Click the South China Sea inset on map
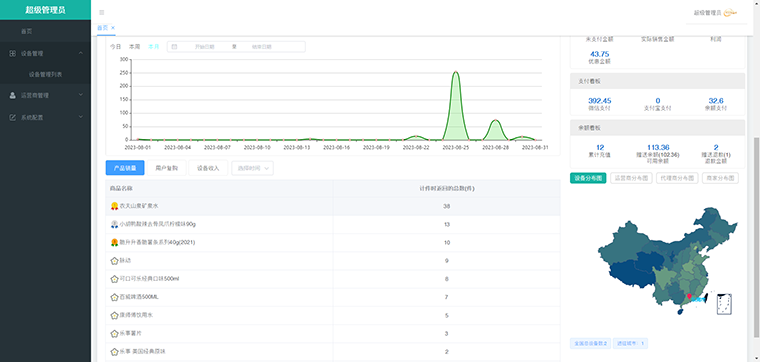 click(x=724, y=303)
